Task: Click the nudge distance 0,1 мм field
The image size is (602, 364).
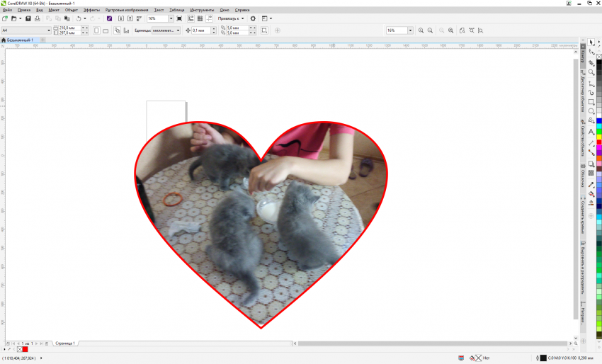Action: (x=201, y=30)
